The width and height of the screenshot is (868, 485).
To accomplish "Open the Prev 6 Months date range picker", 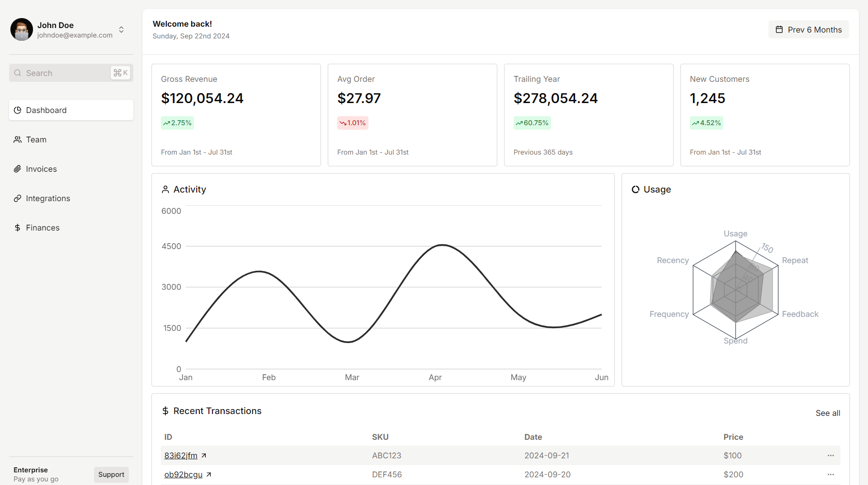I will point(808,29).
